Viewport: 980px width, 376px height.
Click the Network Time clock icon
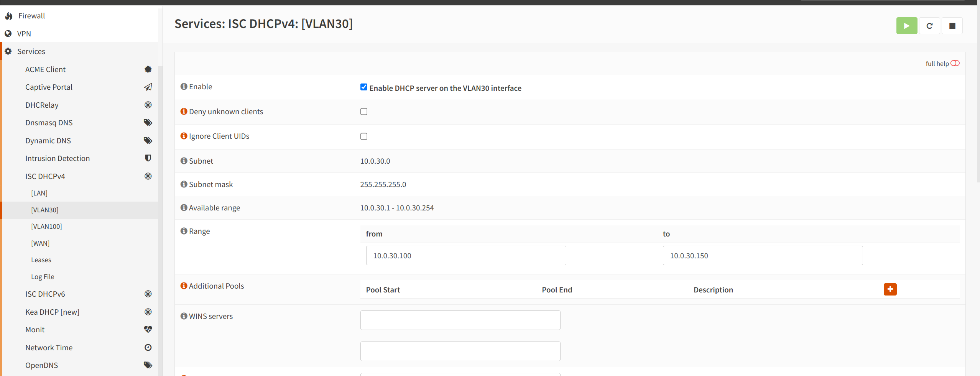tap(148, 347)
